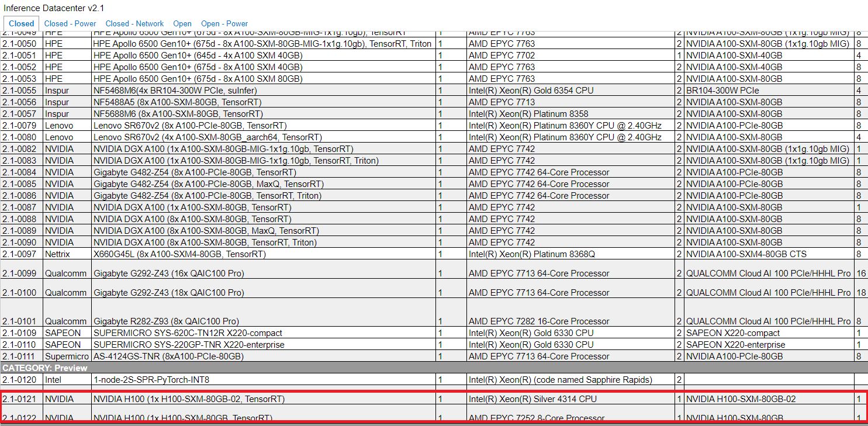This screenshot has width=868, height=426.
Task: Click the Supermicro submitter cell
Action: coord(67,356)
